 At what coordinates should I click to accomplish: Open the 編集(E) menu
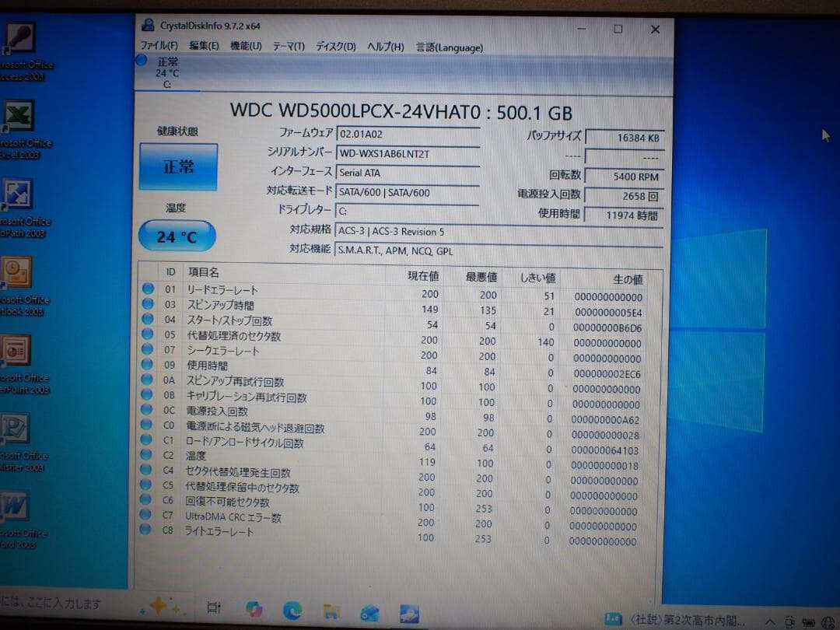(204, 46)
